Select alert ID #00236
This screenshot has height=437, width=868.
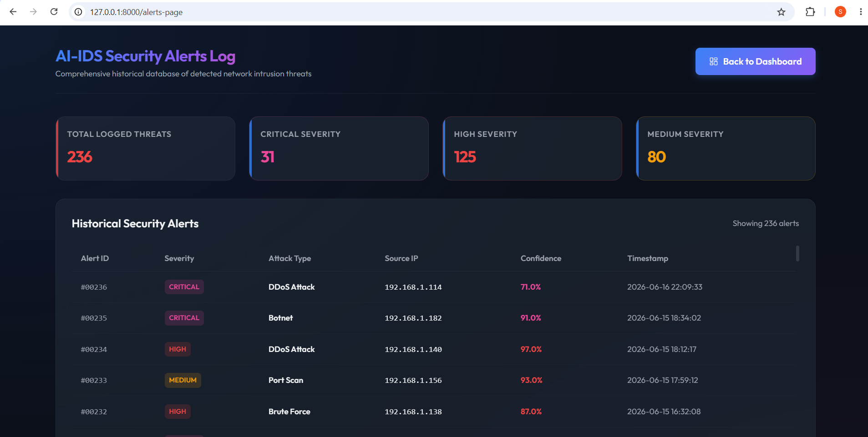pyautogui.click(x=94, y=287)
